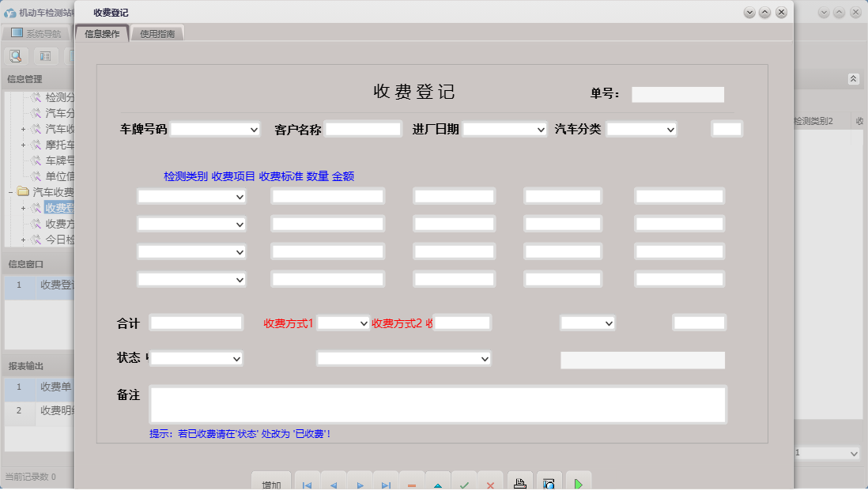Switch to the 使用指南 tab

[x=157, y=34]
